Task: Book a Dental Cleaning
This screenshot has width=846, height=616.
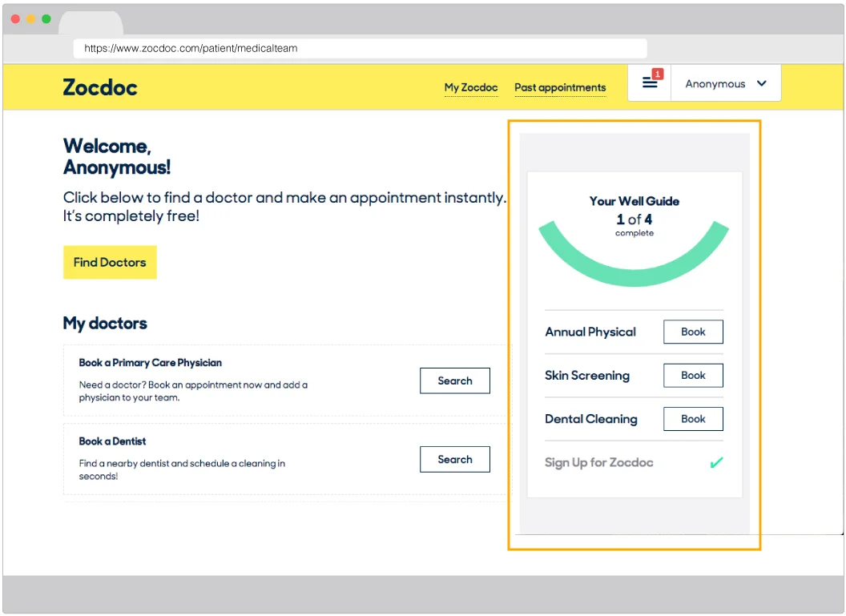Action: point(693,419)
